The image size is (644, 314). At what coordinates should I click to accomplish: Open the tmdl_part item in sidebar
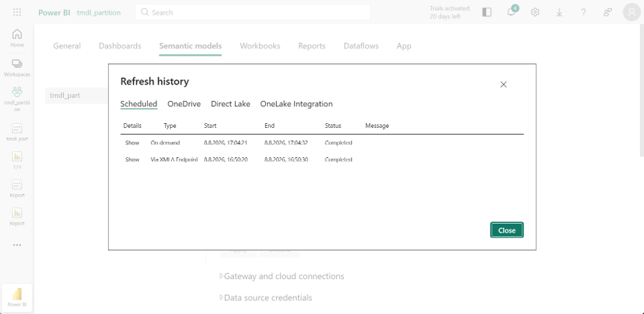17,132
